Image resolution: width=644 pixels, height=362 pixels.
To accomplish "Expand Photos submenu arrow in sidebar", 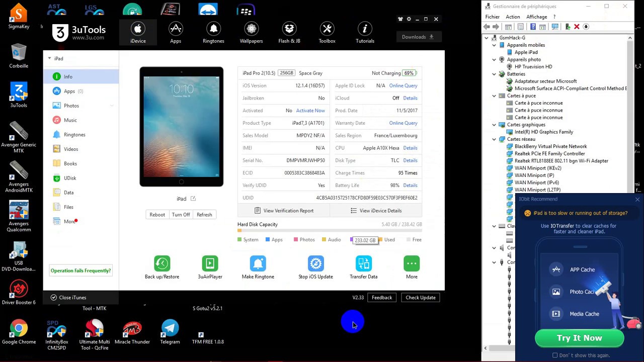I will [112, 106].
